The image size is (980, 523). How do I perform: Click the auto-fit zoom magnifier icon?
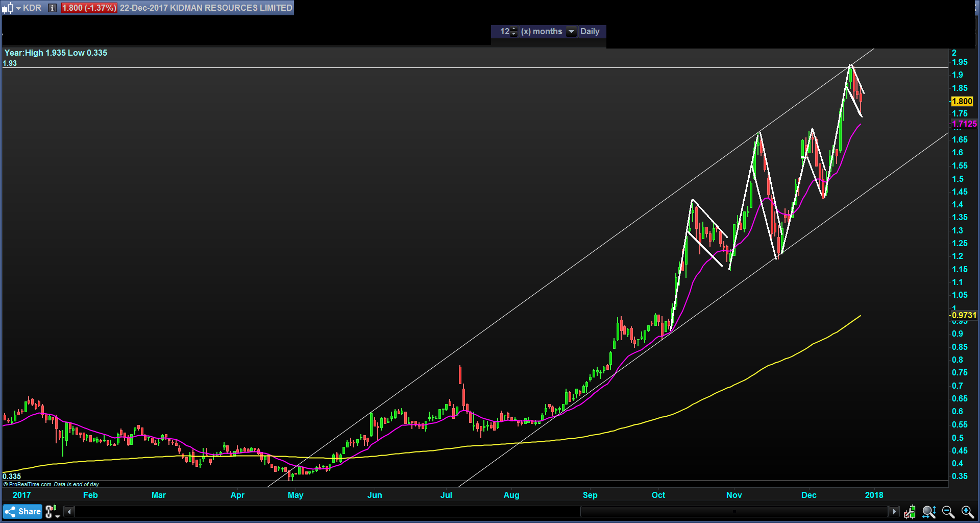click(x=928, y=511)
